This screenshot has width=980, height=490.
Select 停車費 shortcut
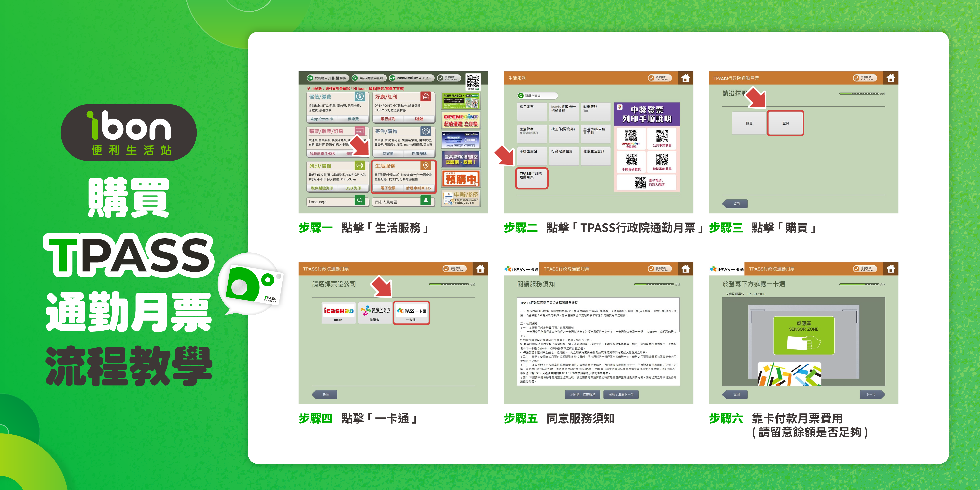pyautogui.click(x=353, y=119)
